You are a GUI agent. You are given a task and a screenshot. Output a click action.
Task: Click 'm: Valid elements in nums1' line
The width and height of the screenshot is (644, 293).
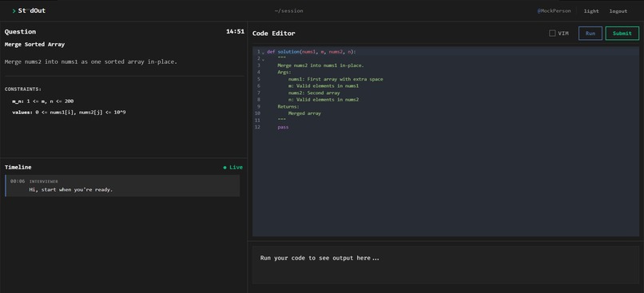point(324,86)
